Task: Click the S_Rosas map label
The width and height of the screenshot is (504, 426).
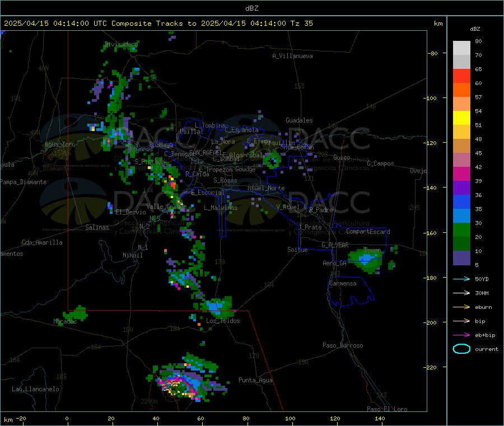Action: (225, 180)
